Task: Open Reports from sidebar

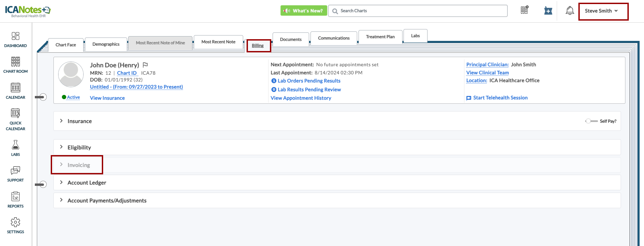Action: (16, 200)
